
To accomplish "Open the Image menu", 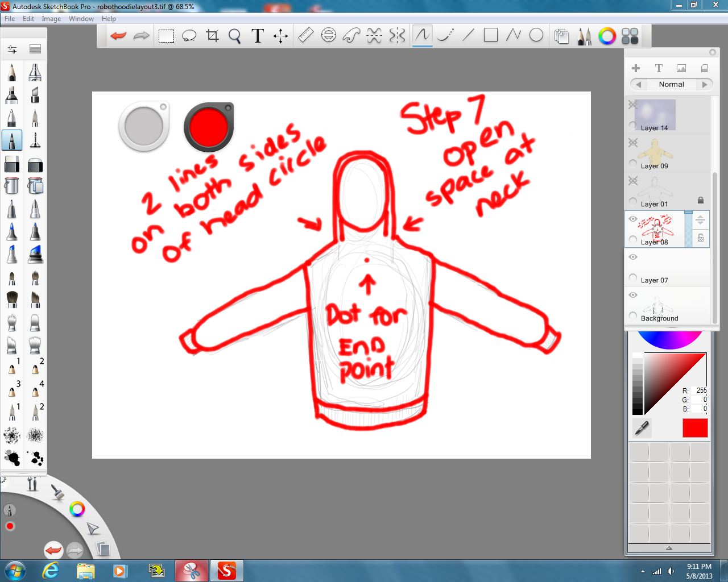I will point(51,19).
